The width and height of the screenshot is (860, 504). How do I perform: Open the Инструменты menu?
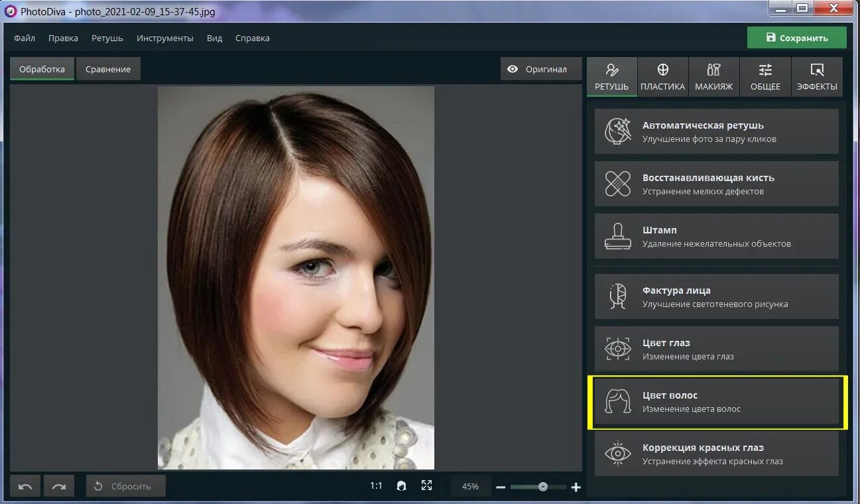click(x=165, y=38)
